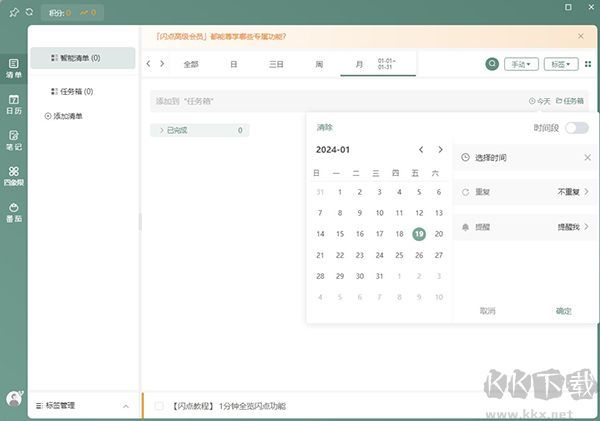Viewport: 600px width, 421px height.
Task: Toggle the 时间段 switch on
Action: (x=576, y=128)
